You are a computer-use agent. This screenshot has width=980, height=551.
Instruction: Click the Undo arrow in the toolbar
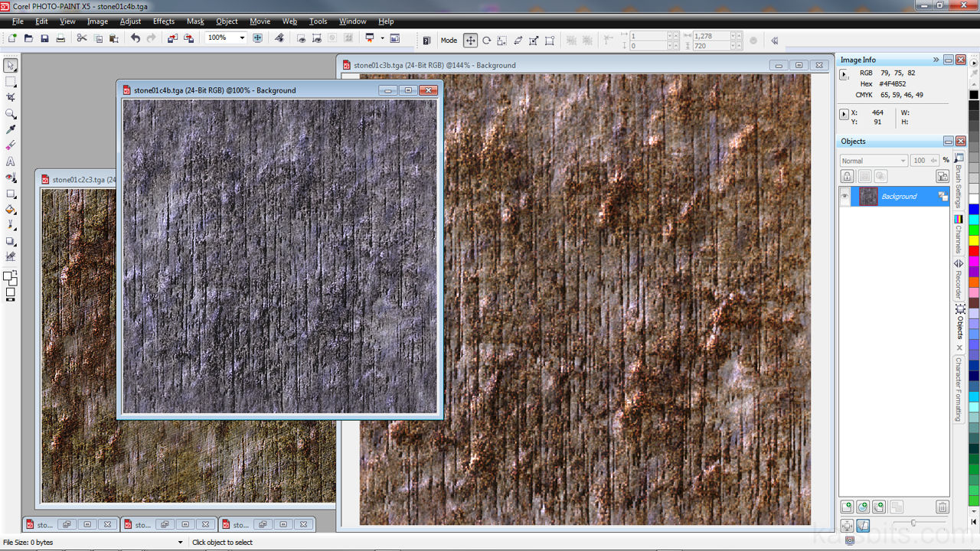click(x=135, y=38)
